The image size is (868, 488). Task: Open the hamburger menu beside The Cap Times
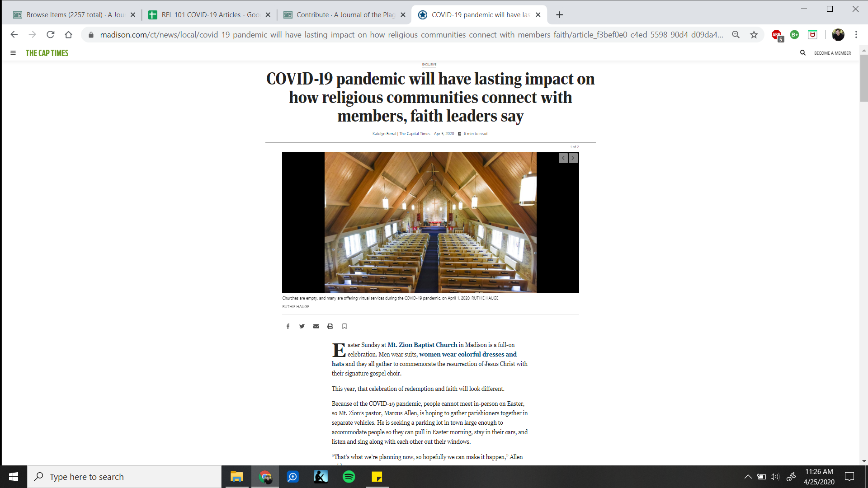tap(13, 53)
